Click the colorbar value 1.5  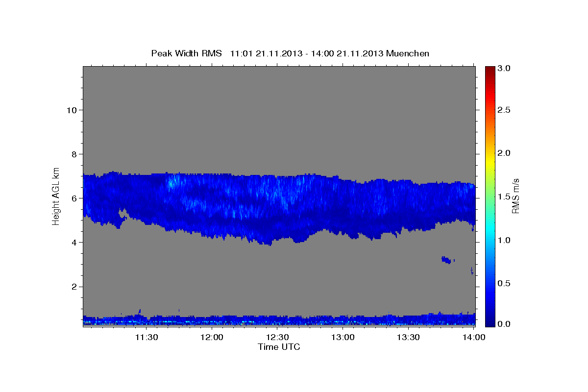pyautogui.click(x=504, y=196)
